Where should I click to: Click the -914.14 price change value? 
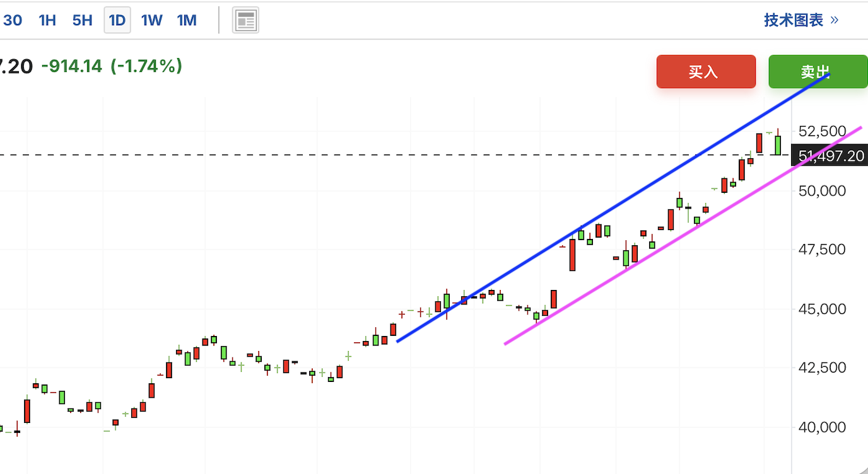[x=72, y=66]
